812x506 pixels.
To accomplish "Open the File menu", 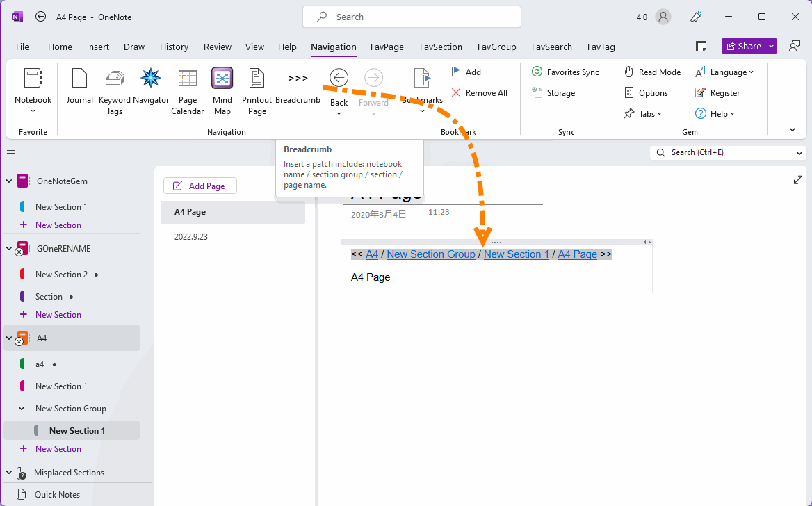I will click(x=22, y=47).
